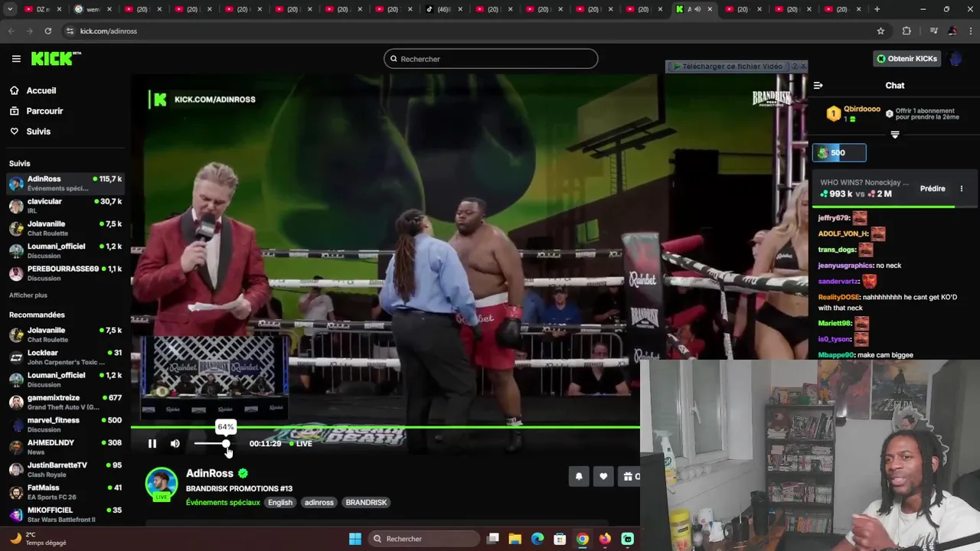
Task: Click Obtenir KICKs button
Action: (907, 59)
